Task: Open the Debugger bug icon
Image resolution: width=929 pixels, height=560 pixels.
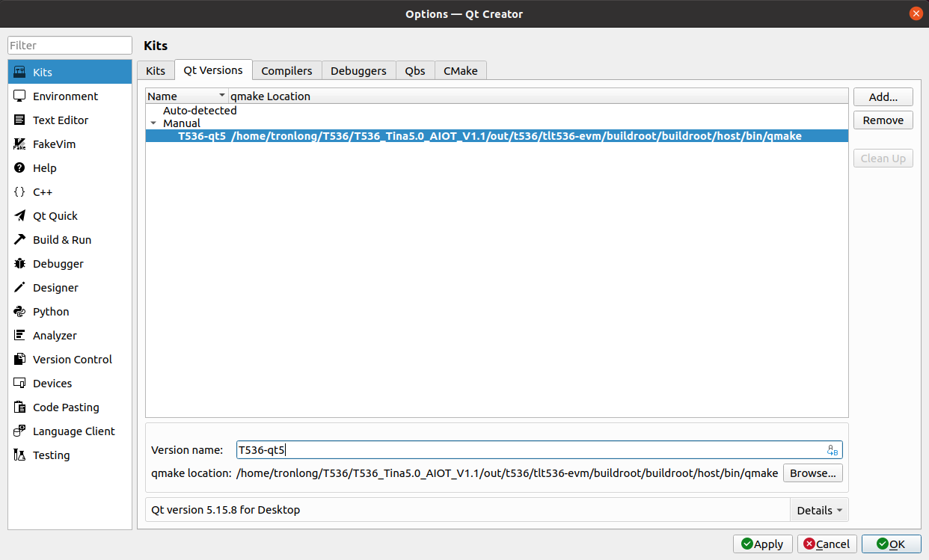Action: coord(20,264)
